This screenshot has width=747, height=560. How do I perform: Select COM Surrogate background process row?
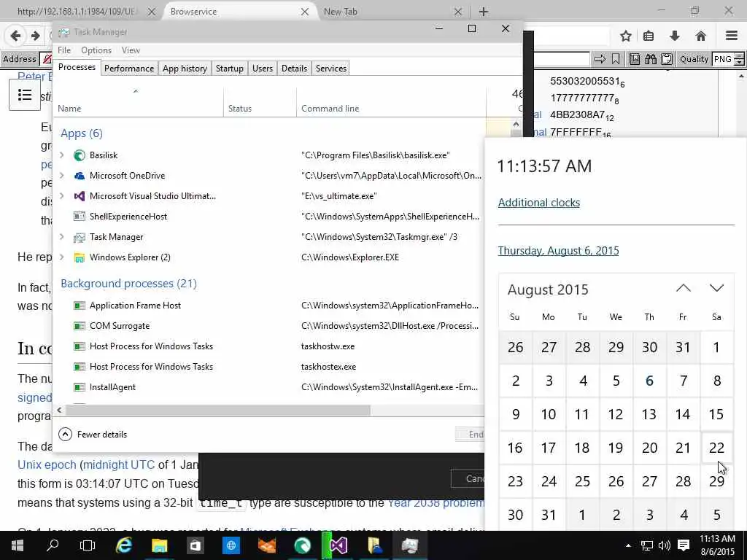click(269, 326)
